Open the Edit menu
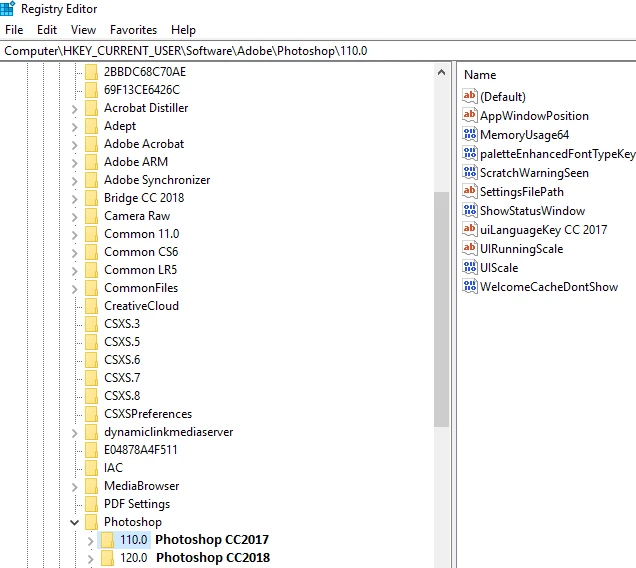 pos(47,30)
